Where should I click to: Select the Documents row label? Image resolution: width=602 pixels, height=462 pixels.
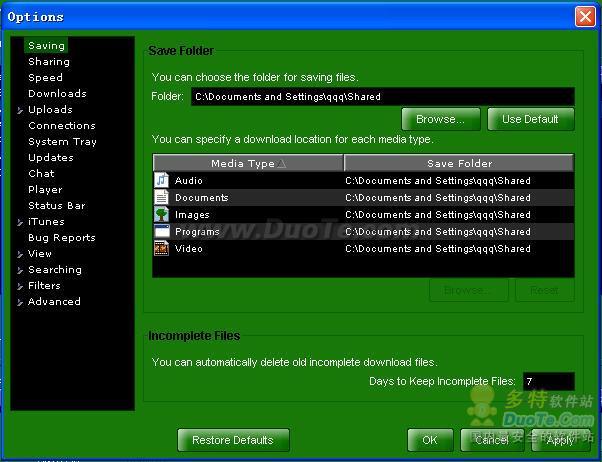[x=202, y=197]
